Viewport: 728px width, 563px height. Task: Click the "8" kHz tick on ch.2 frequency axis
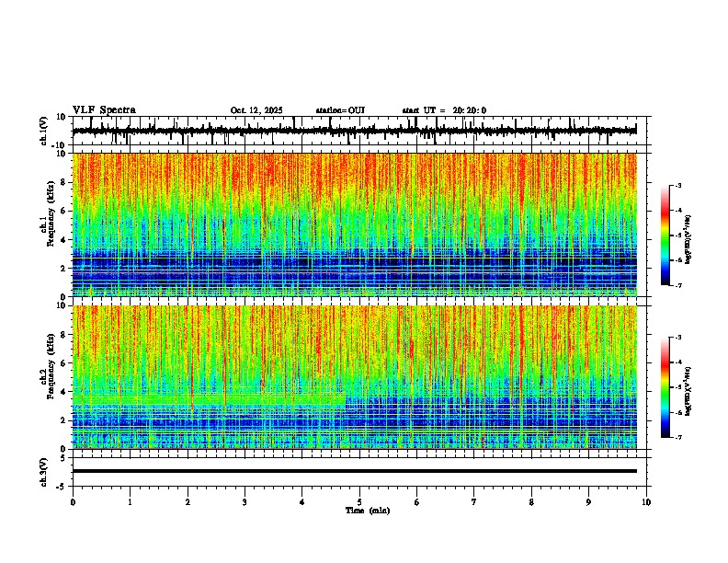coord(64,335)
